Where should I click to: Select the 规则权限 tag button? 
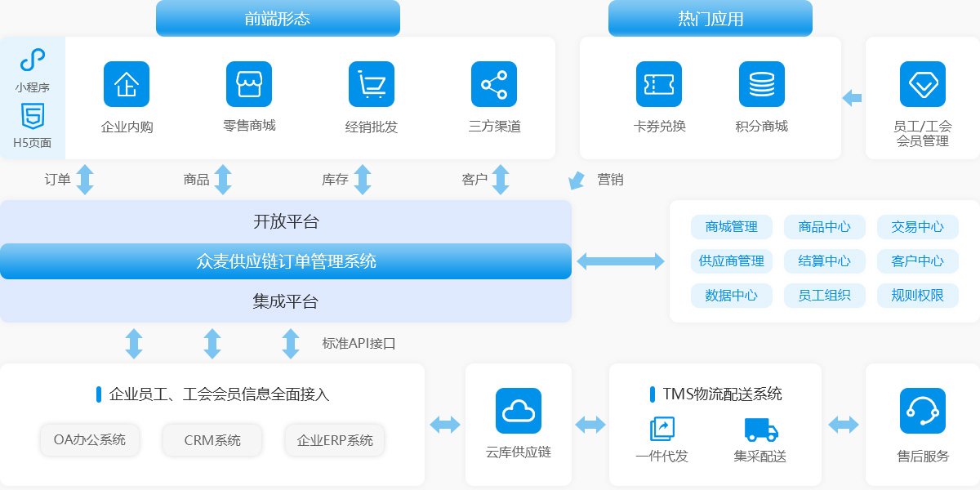pos(918,296)
